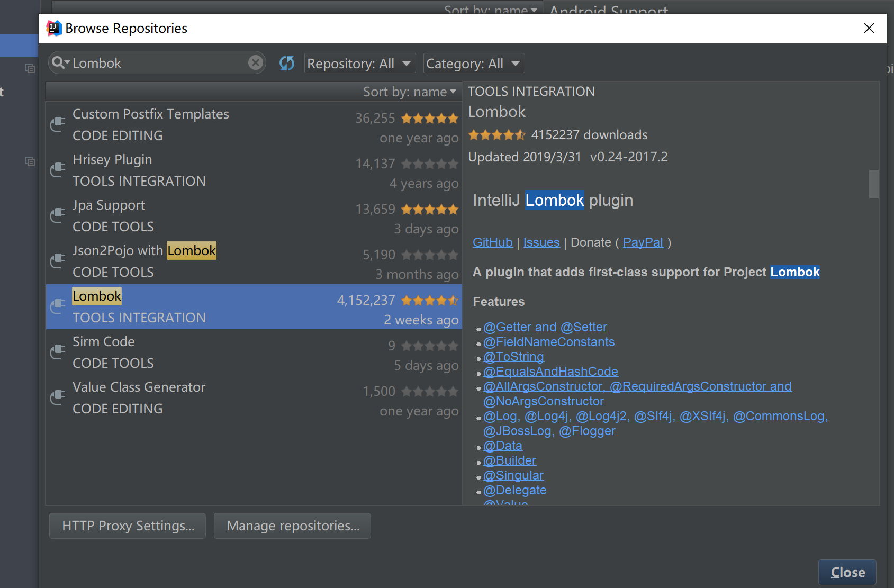Open the @Builder link

coord(510,460)
